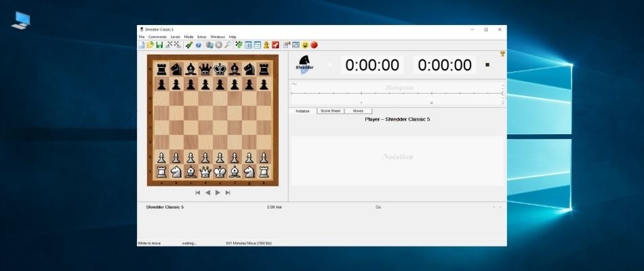Screen dimensions: 644x271
Task: Click the right clock display
Action: pos(445,65)
